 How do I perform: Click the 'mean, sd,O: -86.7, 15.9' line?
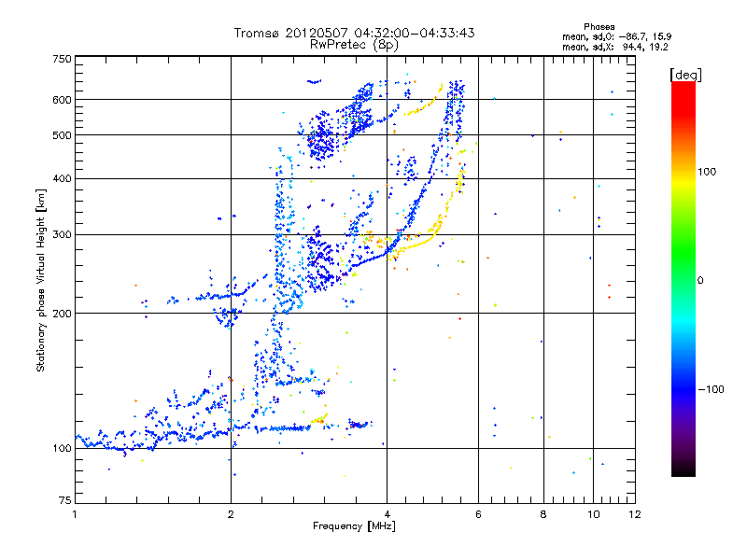pos(617,36)
